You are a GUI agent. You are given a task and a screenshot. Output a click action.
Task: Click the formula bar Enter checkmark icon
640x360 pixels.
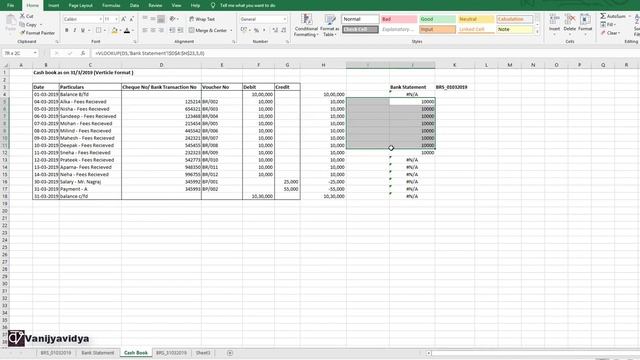(x=70, y=53)
